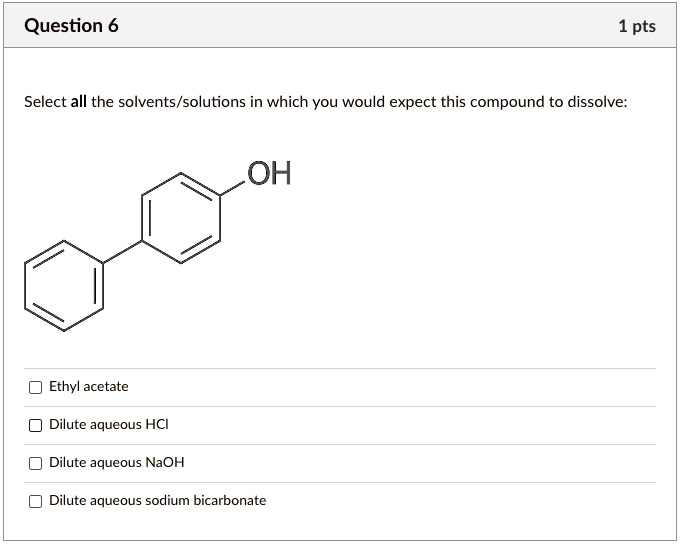This screenshot has width=685, height=546.
Task: Click the bold word "all" in the prompt
Action: (x=79, y=102)
